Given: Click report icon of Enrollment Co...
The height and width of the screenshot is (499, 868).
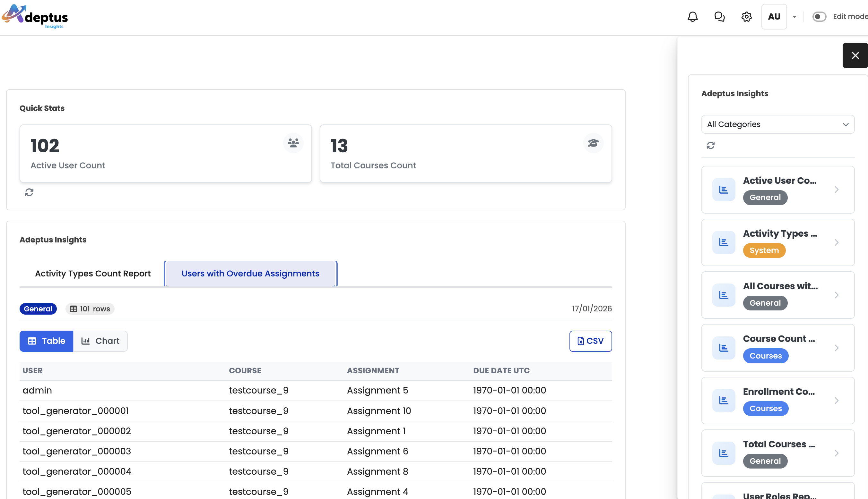Looking at the screenshot, I should [x=723, y=401].
